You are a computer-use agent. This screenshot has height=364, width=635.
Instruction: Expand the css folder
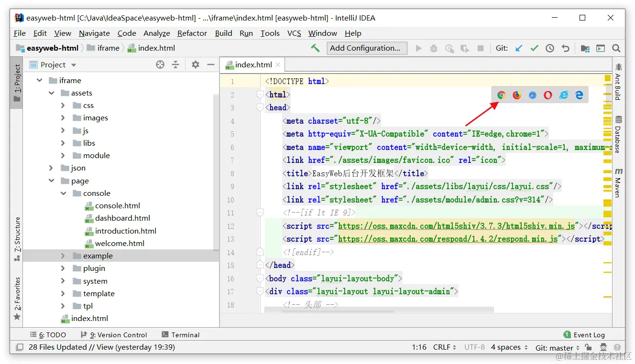click(63, 106)
